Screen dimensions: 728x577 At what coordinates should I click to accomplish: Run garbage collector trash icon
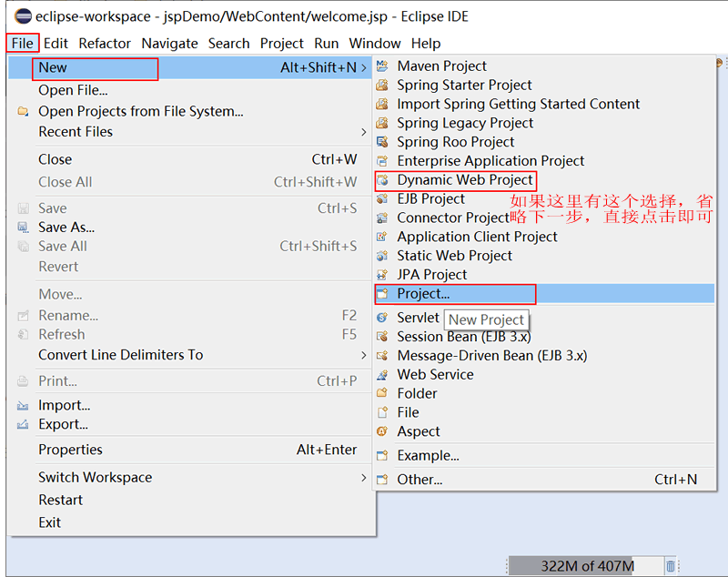[671, 566]
